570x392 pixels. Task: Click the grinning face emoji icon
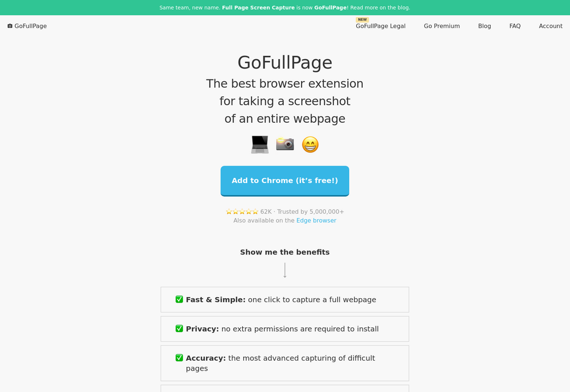(x=310, y=144)
